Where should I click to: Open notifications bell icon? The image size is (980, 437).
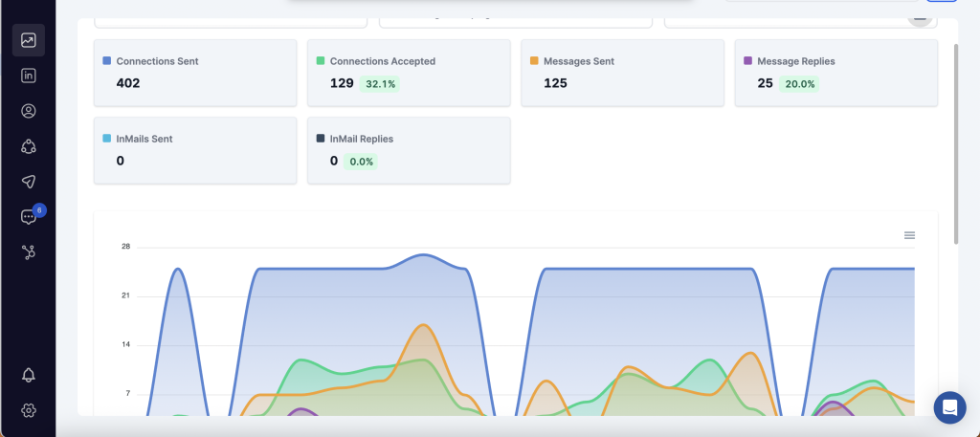pos(29,375)
